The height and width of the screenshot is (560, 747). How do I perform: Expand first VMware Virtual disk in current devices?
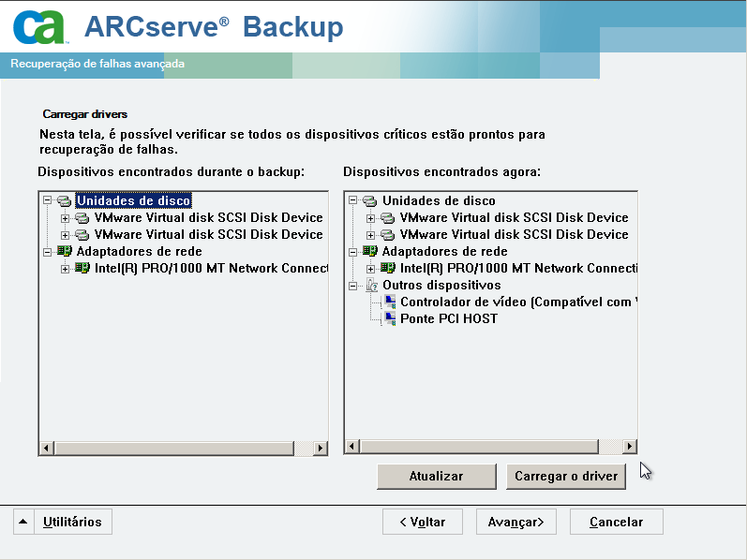[370, 218]
